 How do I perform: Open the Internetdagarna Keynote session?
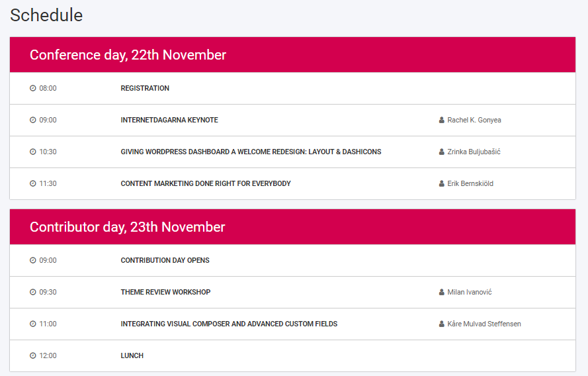point(169,120)
